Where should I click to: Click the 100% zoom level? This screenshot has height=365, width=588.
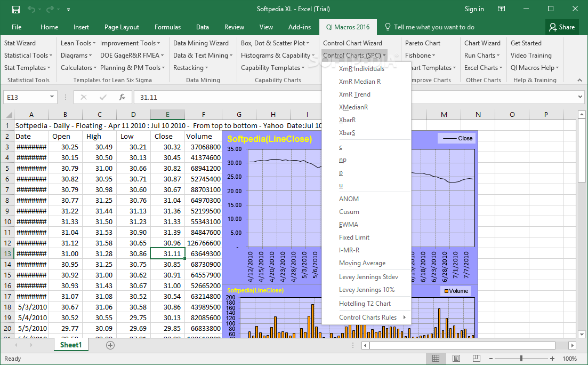tap(570, 359)
